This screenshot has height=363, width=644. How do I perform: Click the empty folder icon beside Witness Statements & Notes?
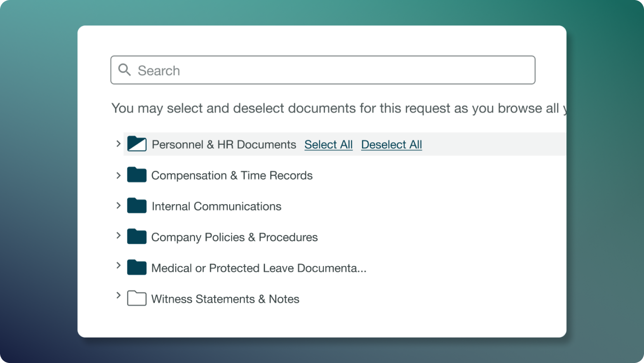136,298
